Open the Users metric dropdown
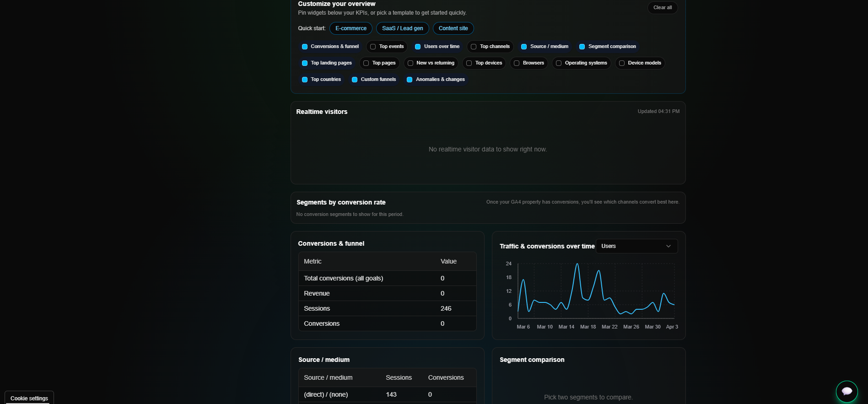This screenshot has width=868, height=404. click(636, 246)
